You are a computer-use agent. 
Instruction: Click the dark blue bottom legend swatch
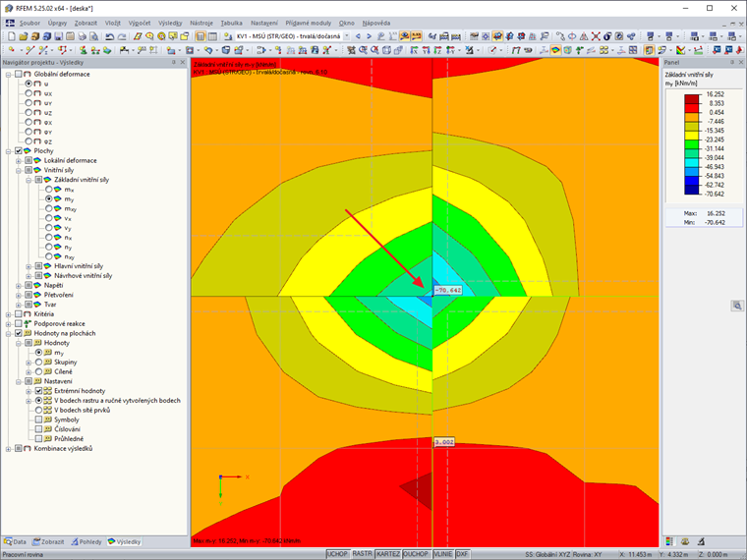691,190
